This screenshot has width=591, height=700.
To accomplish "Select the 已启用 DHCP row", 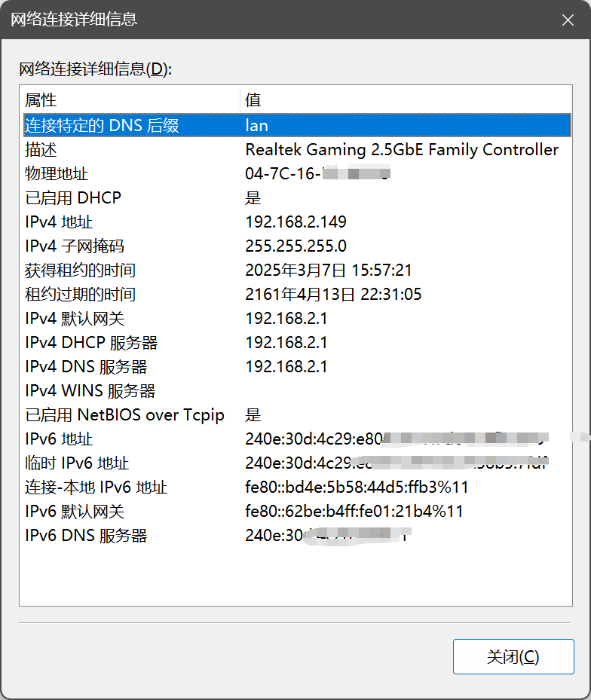I will 73,198.
